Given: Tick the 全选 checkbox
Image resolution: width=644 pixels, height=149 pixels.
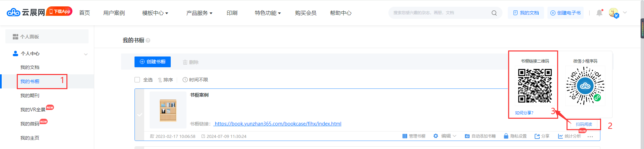Looking at the screenshot, I should (137, 80).
